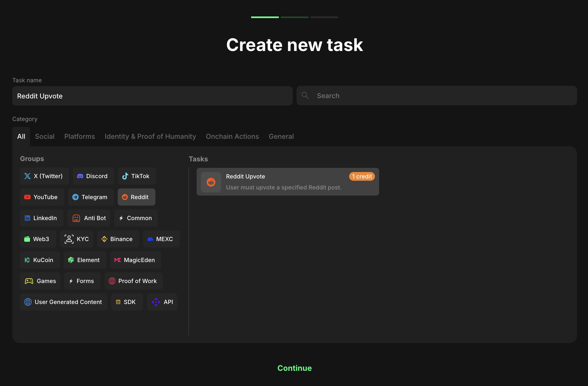Pick the MEXC logo icon
The height and width of the screenshot is (386, 588).
click(150, 239)
